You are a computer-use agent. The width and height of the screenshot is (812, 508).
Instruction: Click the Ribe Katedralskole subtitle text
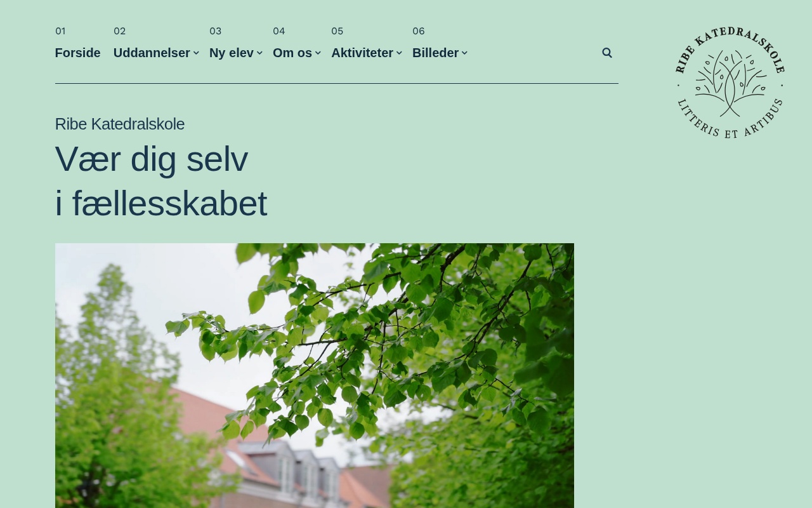click(x=120, y=124)
